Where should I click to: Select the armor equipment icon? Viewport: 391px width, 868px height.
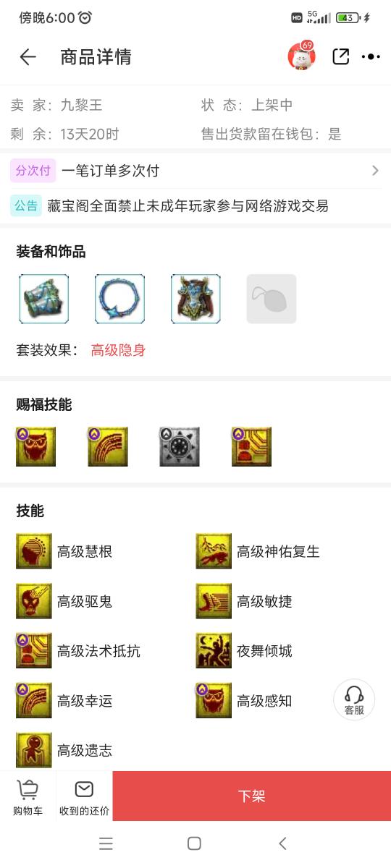(x=195, y=299)
